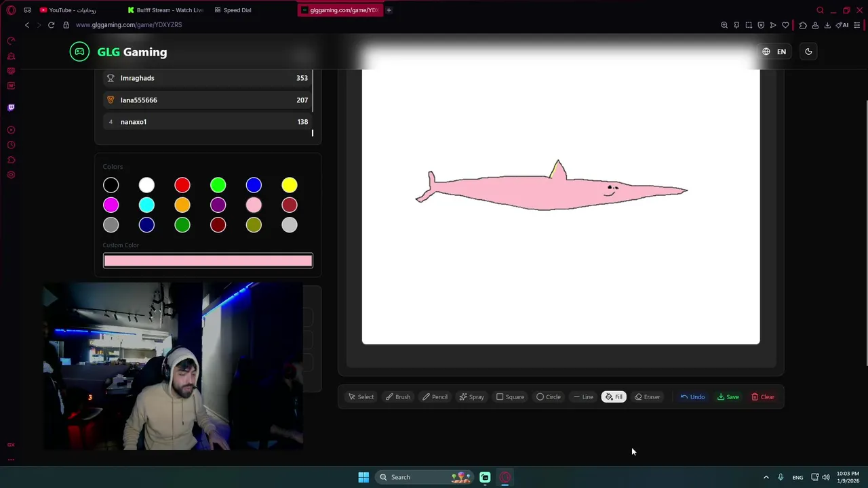Take a snapshot with the selection icon
This screenshot has height=488, width=868.
point(749,25)
